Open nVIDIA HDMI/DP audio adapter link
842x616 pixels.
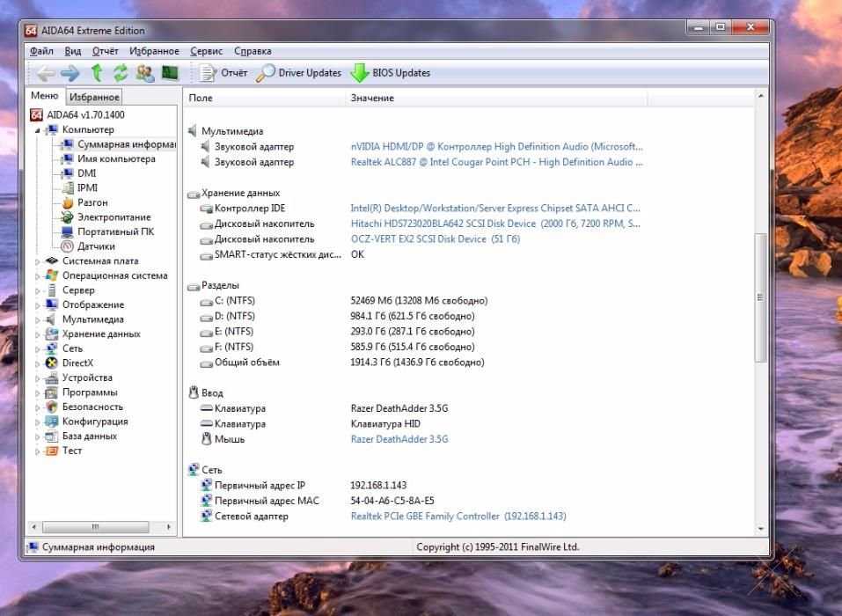(x=496, y=147)
